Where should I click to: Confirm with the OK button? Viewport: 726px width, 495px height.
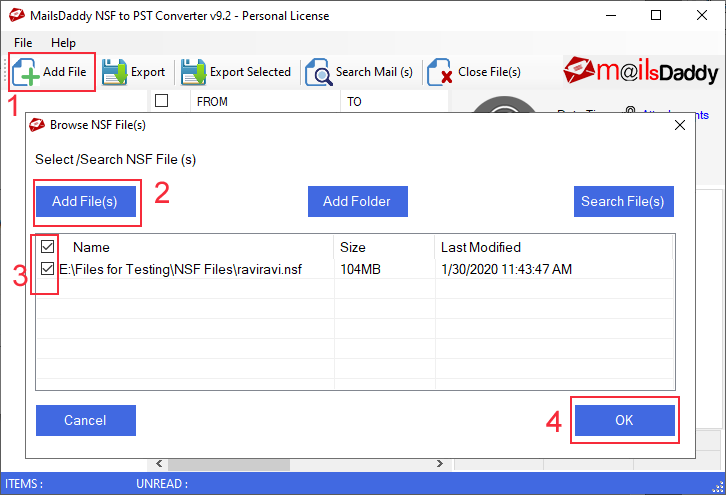tap(625, 420)
